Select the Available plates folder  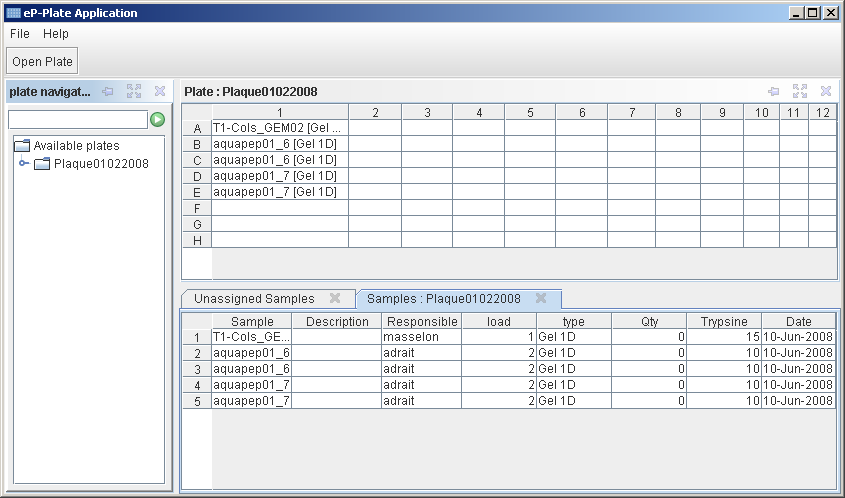click(x=76, y=146)
